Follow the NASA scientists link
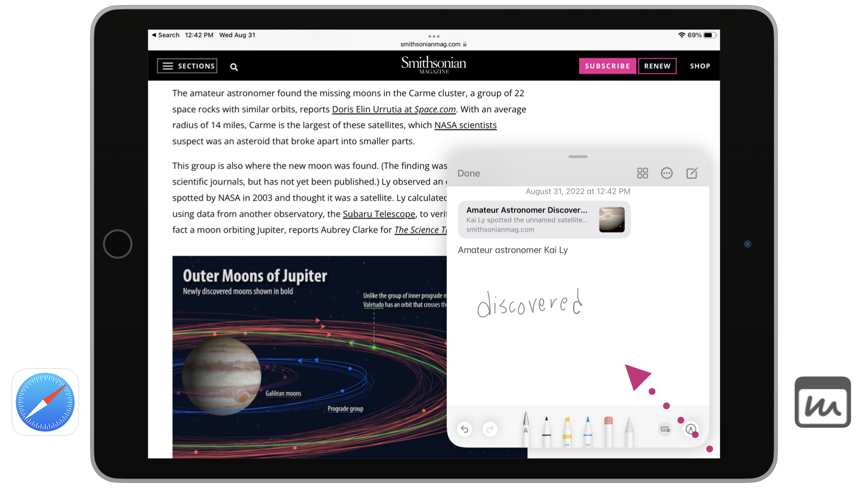 (x=465, y=125)
